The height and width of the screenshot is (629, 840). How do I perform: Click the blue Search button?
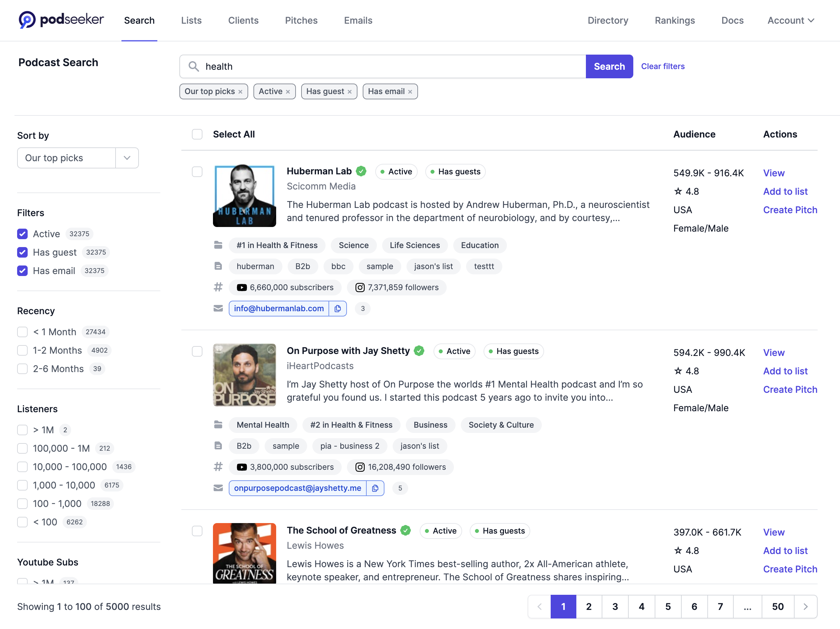(x=610, y=66)
